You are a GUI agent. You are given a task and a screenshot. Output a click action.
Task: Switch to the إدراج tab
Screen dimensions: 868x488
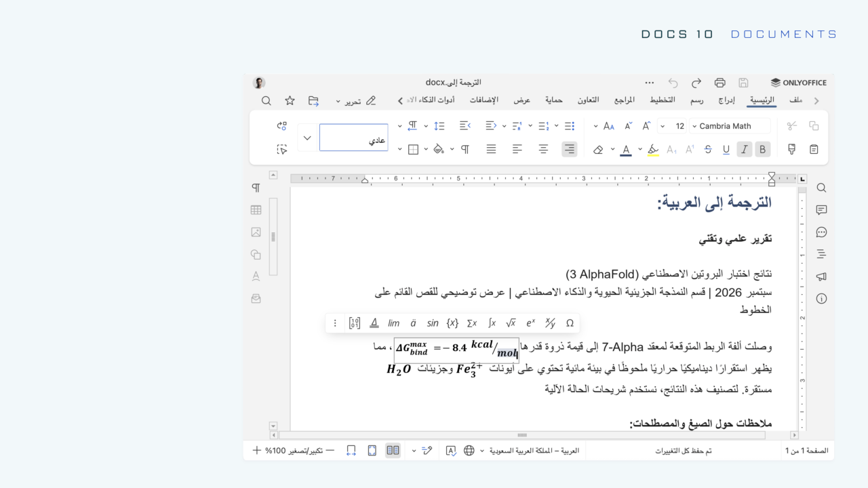(726, 100)
